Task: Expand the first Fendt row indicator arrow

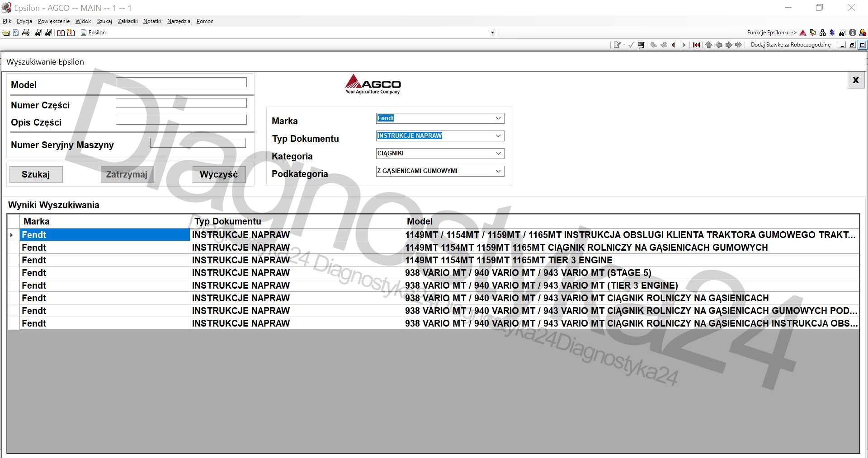Action: [x=12, y=235]
